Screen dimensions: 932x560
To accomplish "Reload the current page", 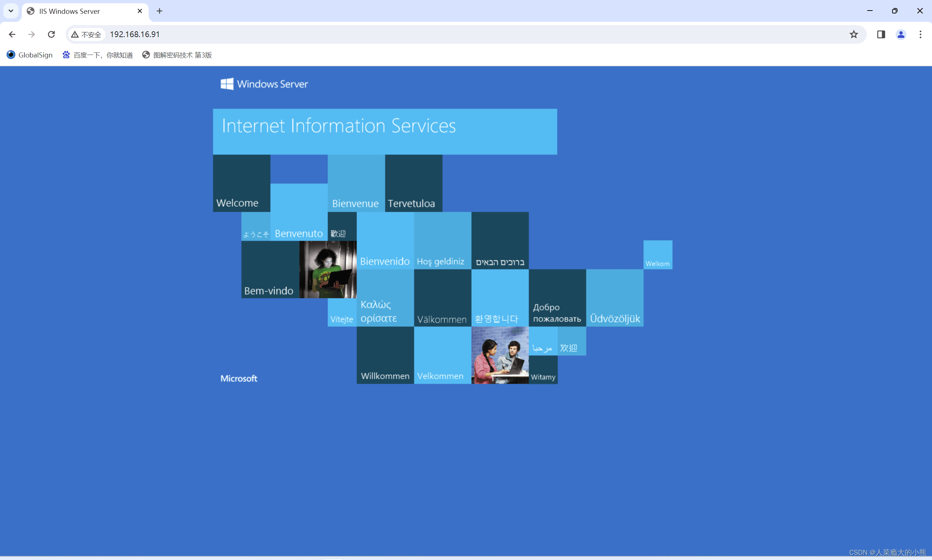I will pos(51,34).
